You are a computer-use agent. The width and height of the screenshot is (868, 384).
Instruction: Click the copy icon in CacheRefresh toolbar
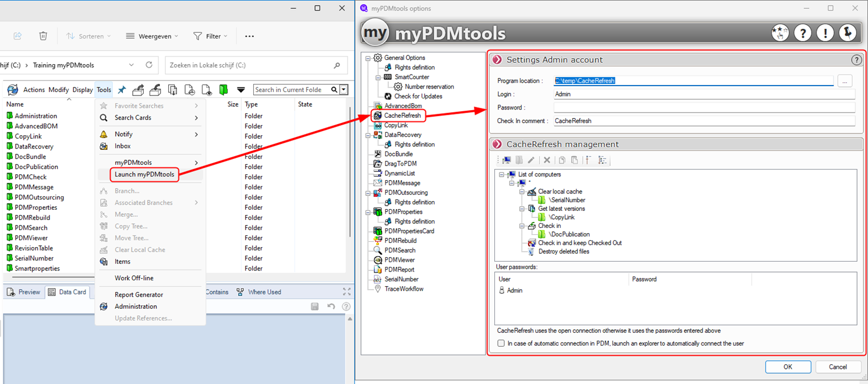pyautogui.click(x=562, y=160)
